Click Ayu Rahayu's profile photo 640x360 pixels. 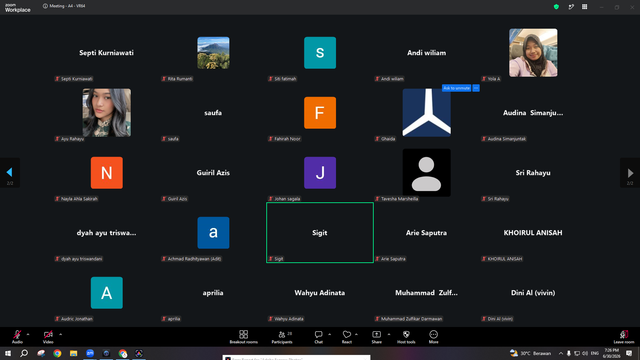click(107, 113)
